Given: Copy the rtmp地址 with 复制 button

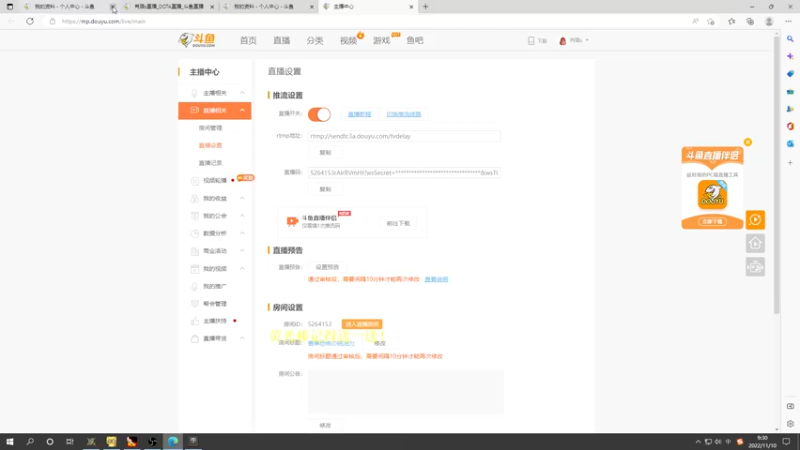Looking at the screenshot, I should [325, 153].
